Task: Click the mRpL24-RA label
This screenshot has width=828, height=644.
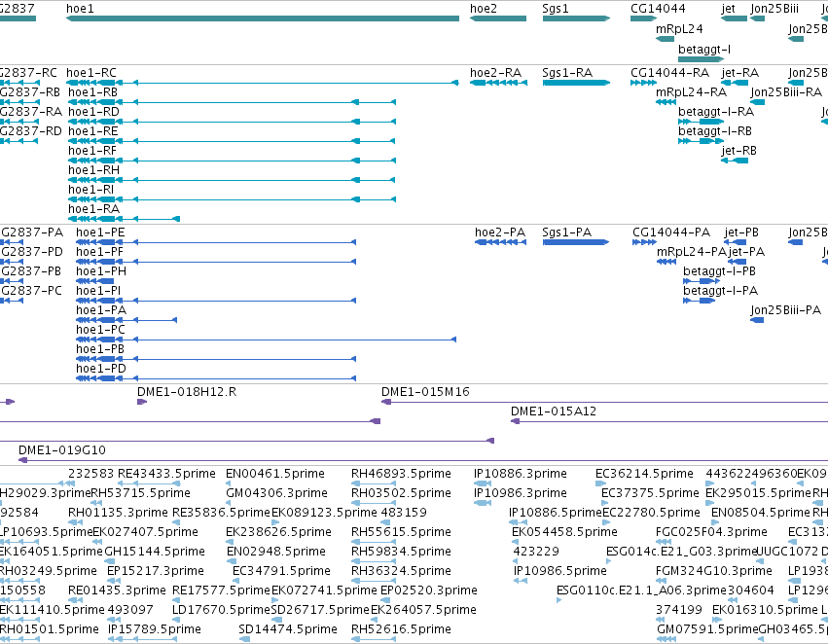Action: point(691,92)
